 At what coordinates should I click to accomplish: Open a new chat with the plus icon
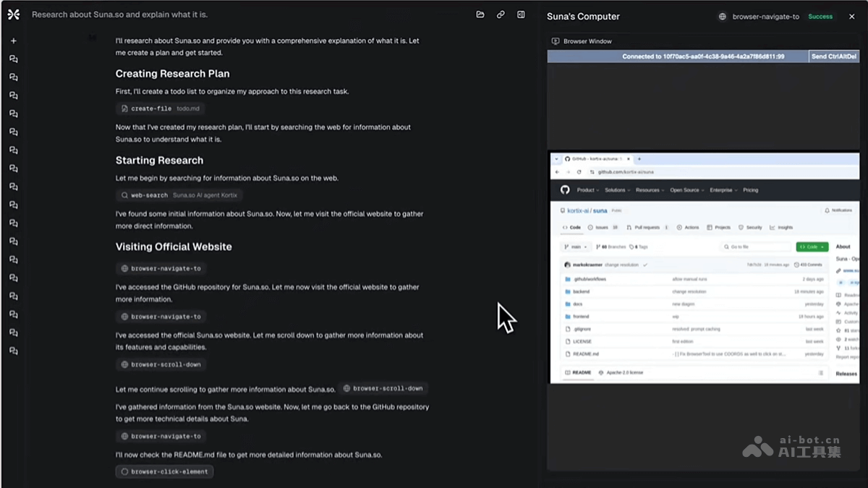(13, 40)
